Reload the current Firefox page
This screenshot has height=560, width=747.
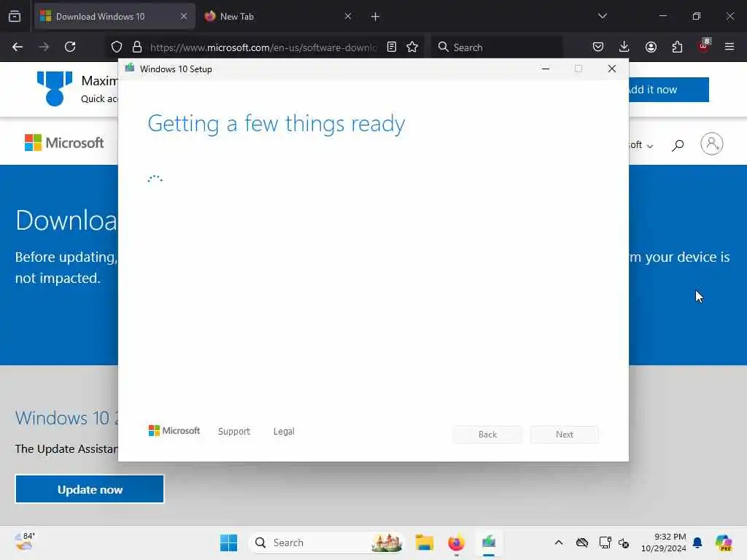click(x=70, y=47)
